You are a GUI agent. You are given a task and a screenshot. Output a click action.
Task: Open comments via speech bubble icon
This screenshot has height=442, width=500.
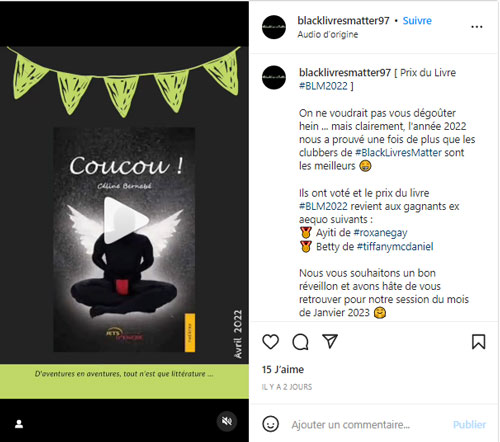[x=300, y=342]
